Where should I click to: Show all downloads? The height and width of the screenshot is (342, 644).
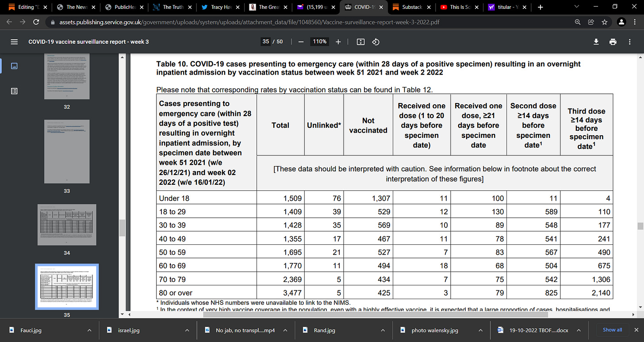click(612, 330)
